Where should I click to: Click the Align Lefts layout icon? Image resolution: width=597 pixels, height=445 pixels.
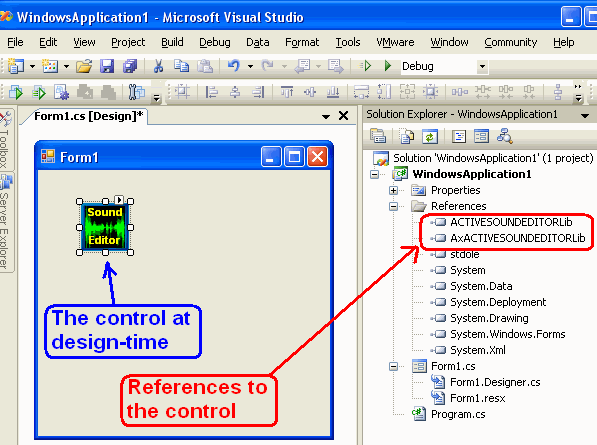click(x=212, y=92)
